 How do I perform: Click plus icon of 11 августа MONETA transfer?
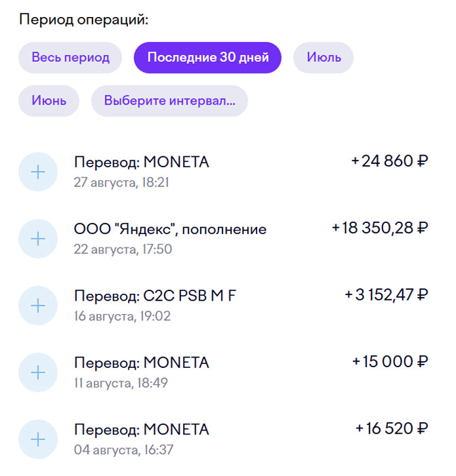pyautogui.click(x=38, y=372)
